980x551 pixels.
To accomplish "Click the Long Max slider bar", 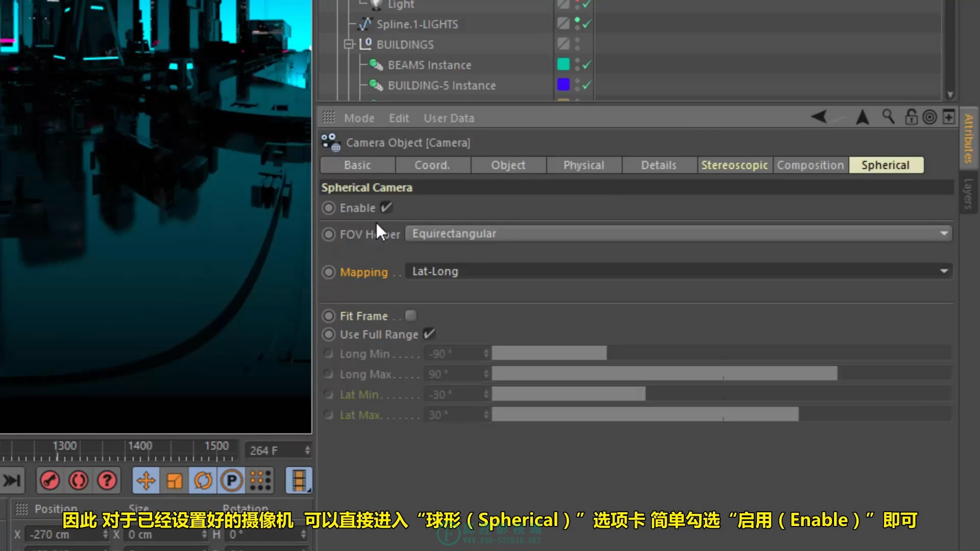I will [721, 373].
